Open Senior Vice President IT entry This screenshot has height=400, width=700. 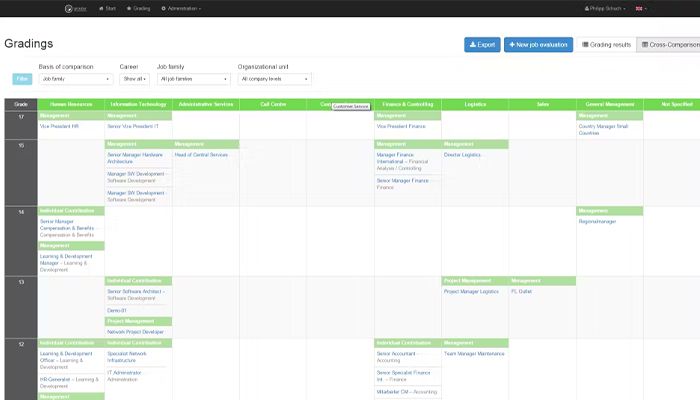pyautogui.click(x=133, y=127)
